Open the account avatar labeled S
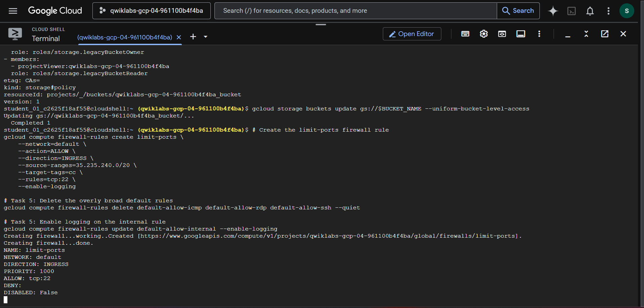Viewport: 644px width, 308px height. [x=627, y=11]
